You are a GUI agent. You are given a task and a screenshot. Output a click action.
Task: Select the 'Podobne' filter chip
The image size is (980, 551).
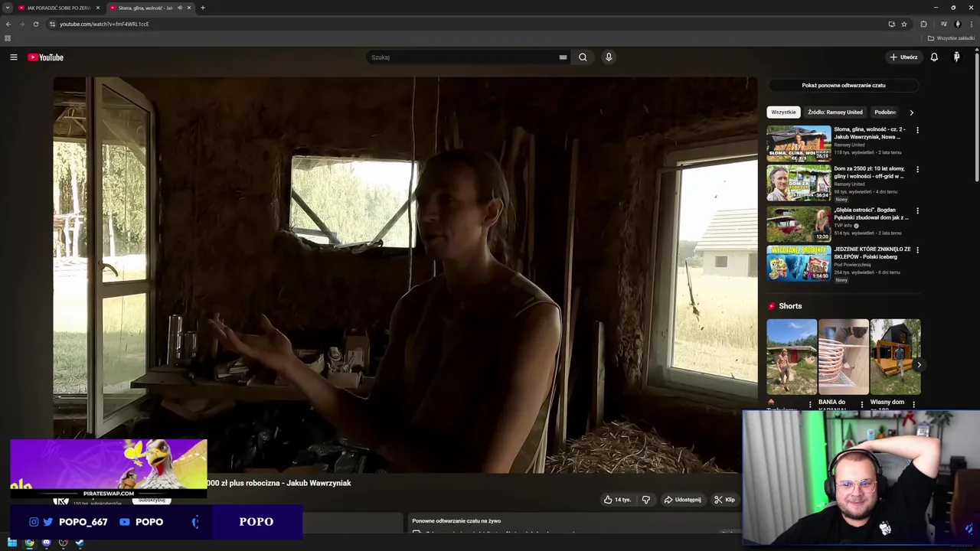pos(885,112)
